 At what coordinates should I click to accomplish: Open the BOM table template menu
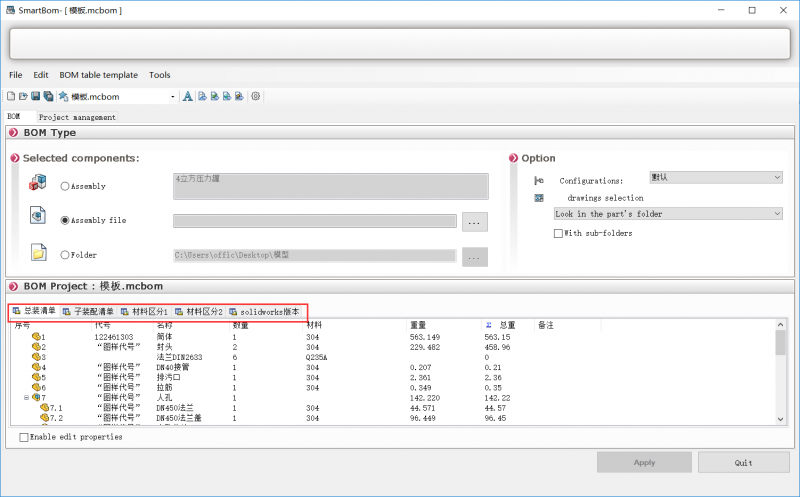point(98,75)
